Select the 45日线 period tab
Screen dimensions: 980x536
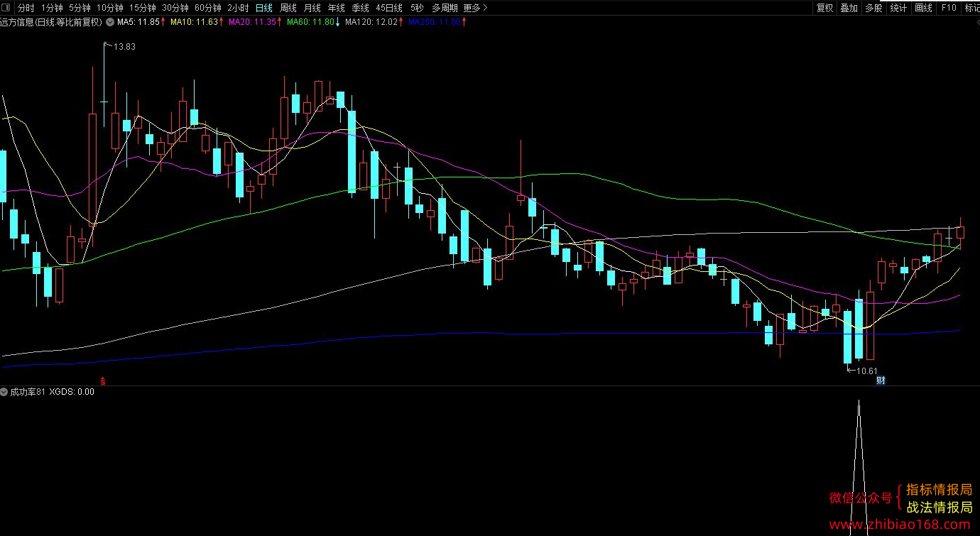point(389,8)
